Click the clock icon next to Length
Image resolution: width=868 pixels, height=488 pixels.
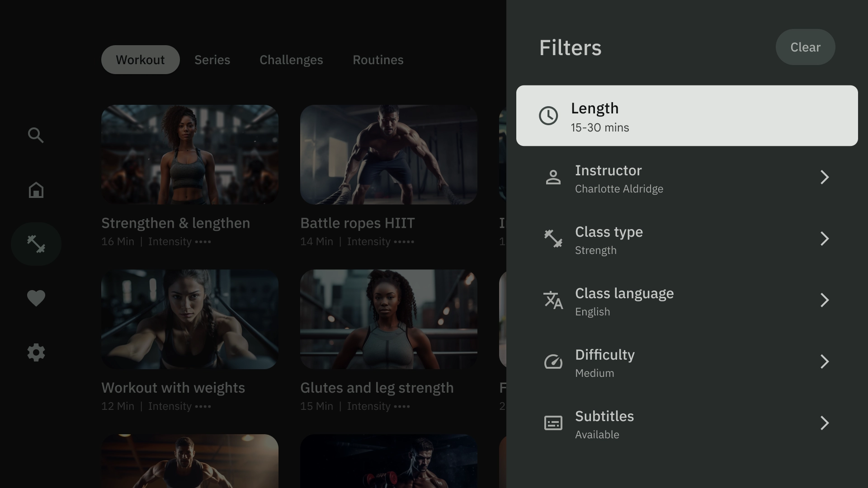[548, 116]
